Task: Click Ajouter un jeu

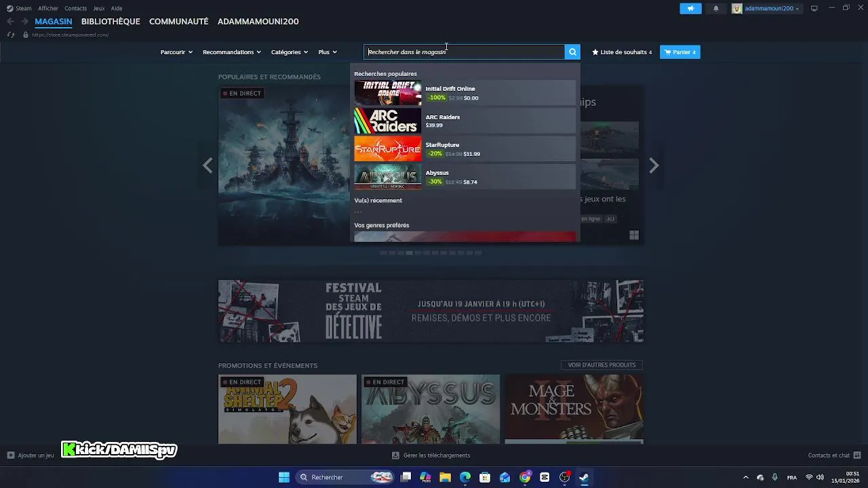Action: (31, 455)
